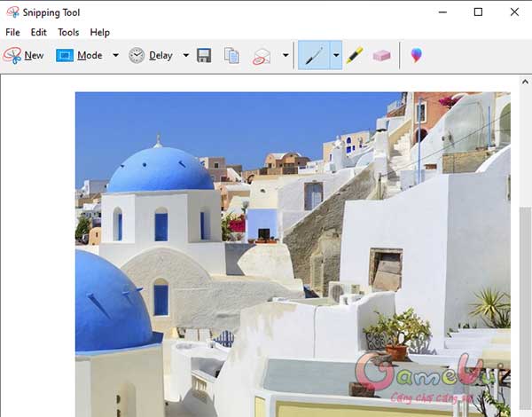Open the File menu
Viewport: 532px width, 417px height.
coord(13,32)
